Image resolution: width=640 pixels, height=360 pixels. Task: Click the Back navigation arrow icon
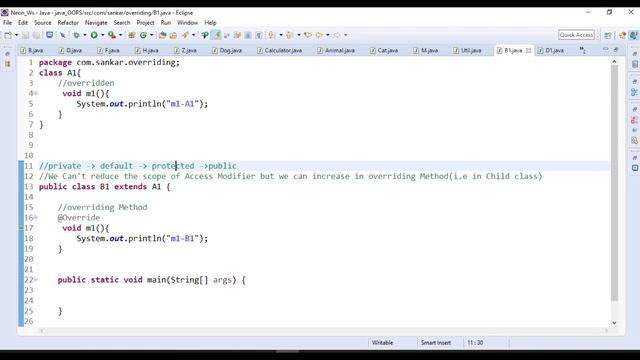320,35
